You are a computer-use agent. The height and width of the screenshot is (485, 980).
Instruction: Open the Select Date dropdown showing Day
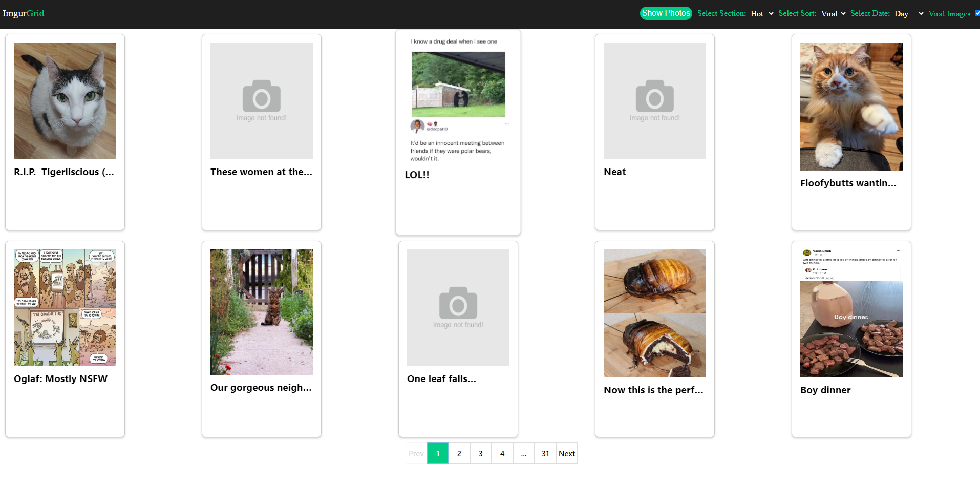(x=908, y=14)
